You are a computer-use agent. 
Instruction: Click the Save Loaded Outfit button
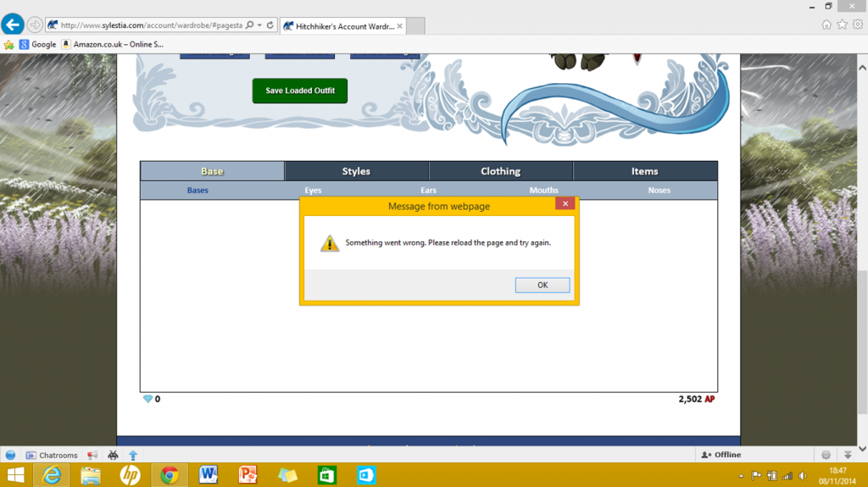300,91
